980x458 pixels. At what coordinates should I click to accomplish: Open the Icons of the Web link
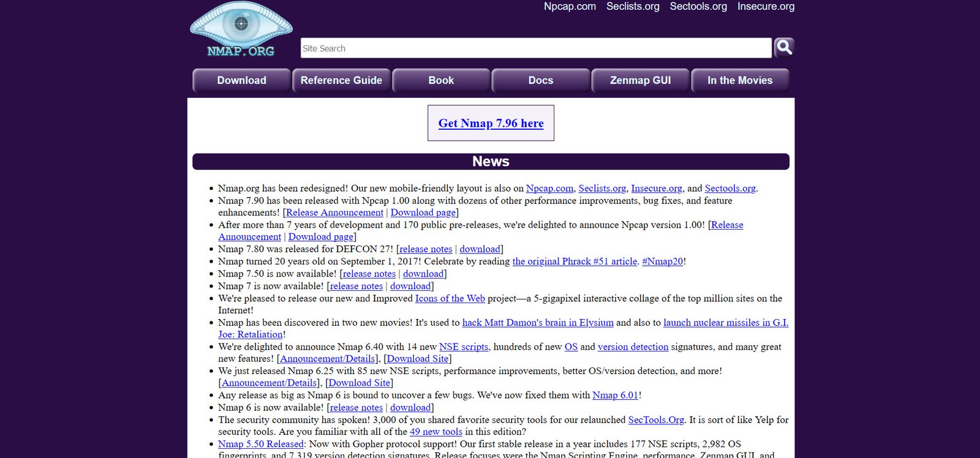coord(450,298)
